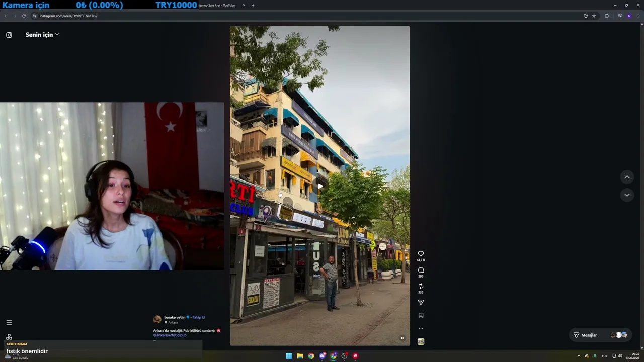View site information icon in address bar
This screenshot has width=644, height=362.
coord(34,16)
